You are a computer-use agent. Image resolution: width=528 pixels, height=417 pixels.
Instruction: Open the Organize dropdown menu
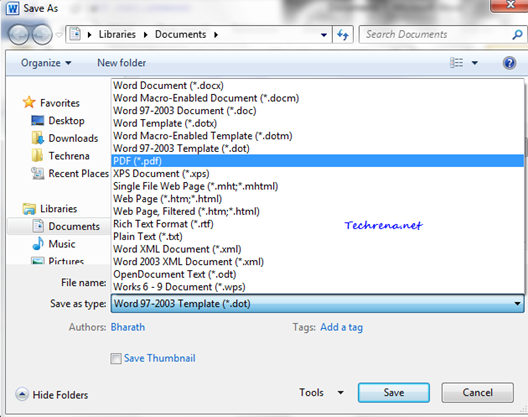[46, 63]
